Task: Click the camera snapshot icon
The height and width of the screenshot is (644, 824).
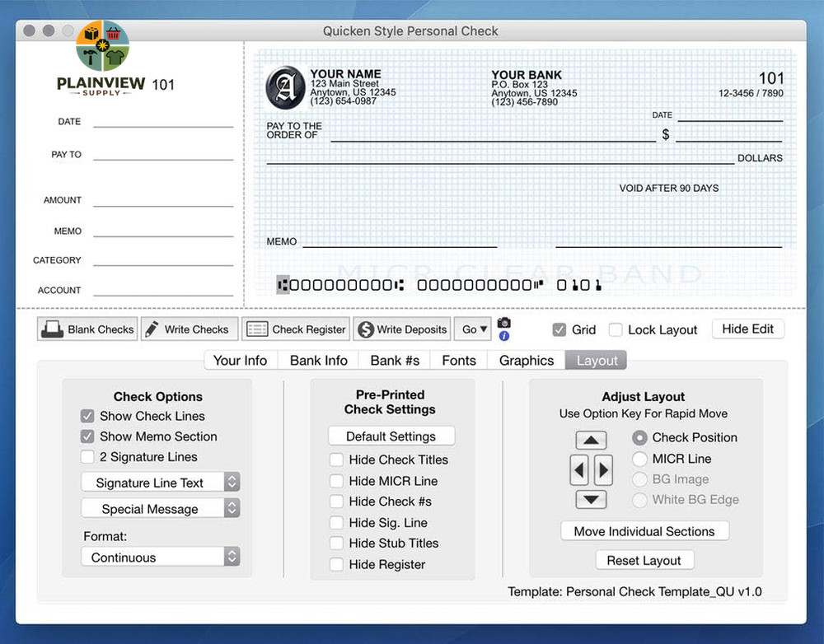Action: click(504, 323)
